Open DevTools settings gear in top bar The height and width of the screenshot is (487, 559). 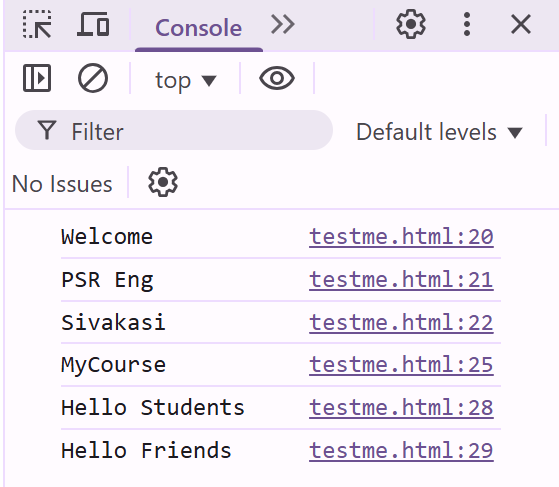(411, 24)
